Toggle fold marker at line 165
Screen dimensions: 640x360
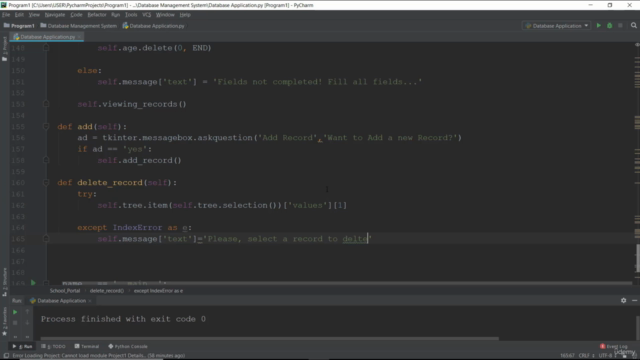[46, 239]
